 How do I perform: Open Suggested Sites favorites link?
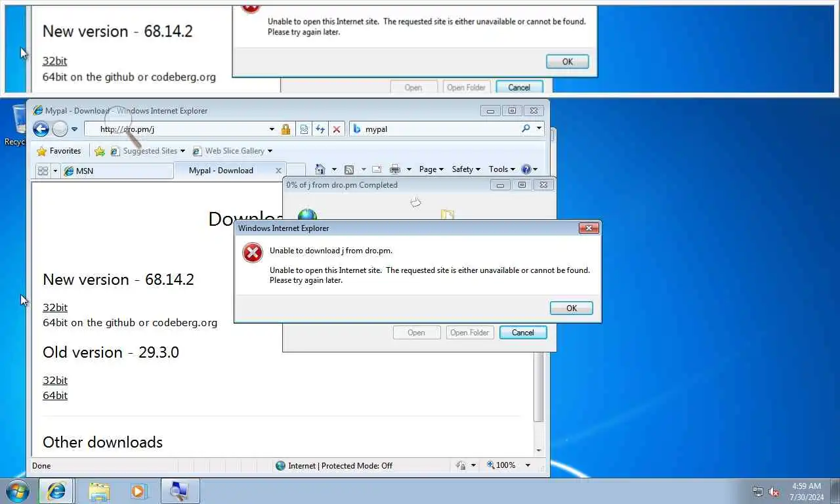(148, 151)
